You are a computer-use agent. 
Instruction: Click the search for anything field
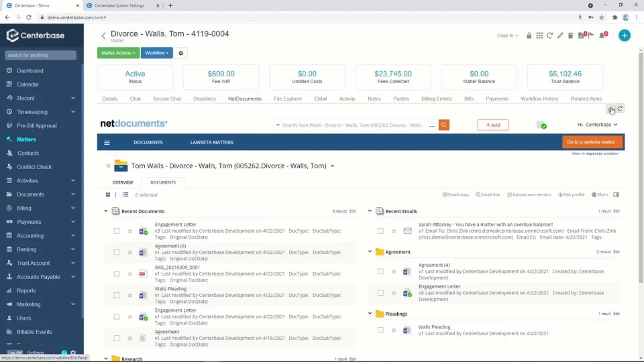(40, 55)
